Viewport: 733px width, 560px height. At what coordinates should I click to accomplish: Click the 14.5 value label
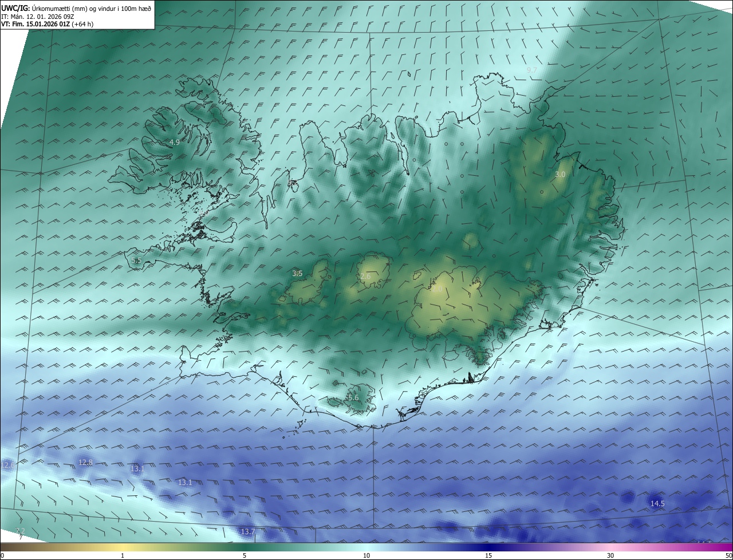point(657,503)
